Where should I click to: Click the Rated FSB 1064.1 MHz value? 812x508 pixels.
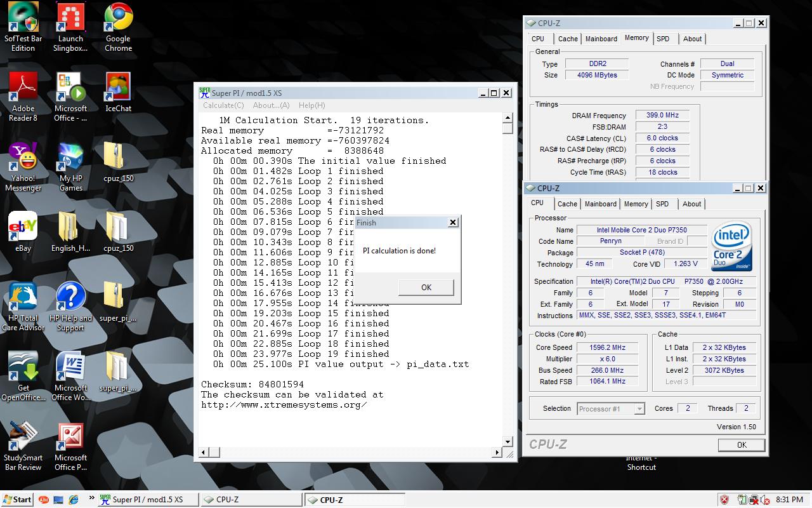(607, 382)
